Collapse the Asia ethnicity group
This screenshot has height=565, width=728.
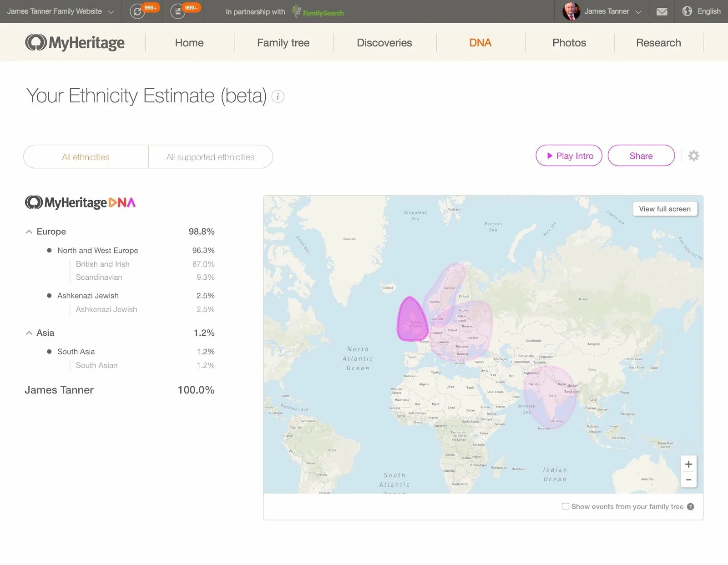pos(29,333)
